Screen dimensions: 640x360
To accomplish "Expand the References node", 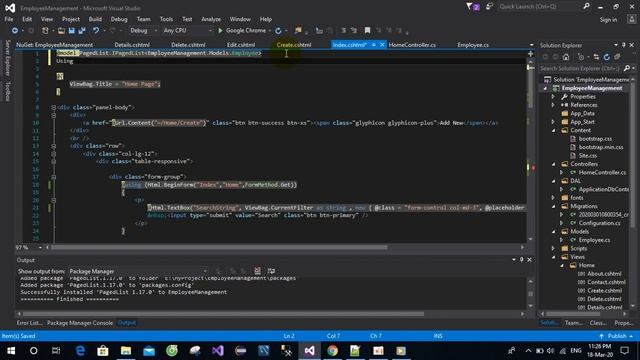I will pos(553,105).
